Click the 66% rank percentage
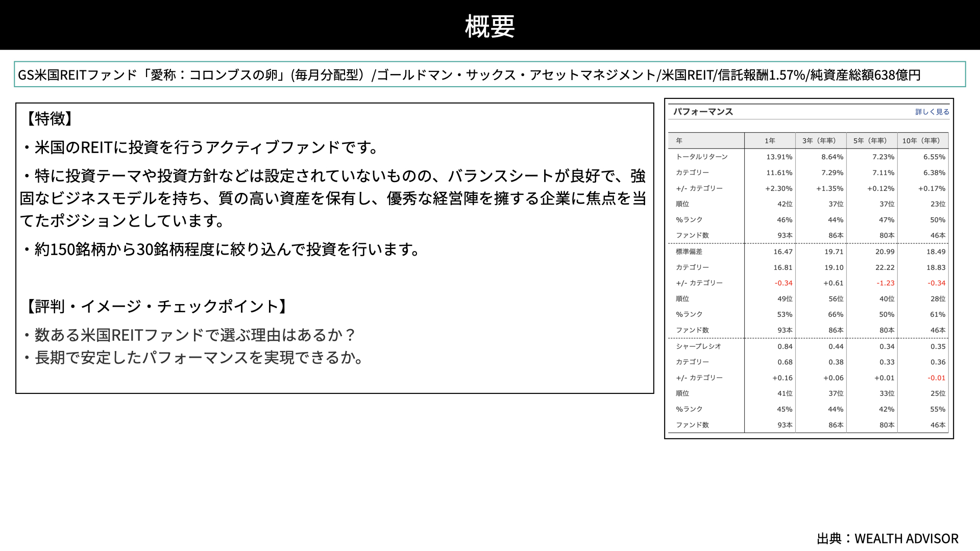 (836, 315)
